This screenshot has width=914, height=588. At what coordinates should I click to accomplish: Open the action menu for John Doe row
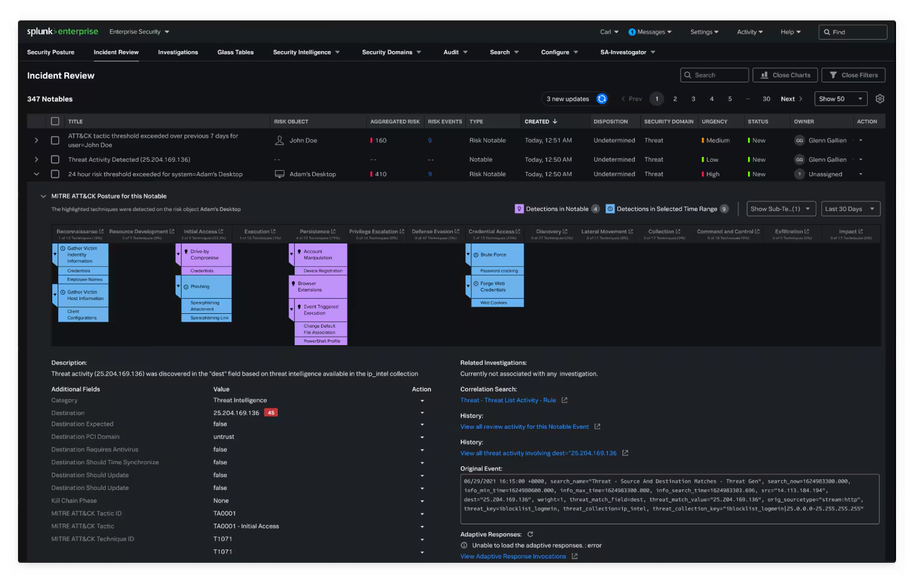coord(860,140)
